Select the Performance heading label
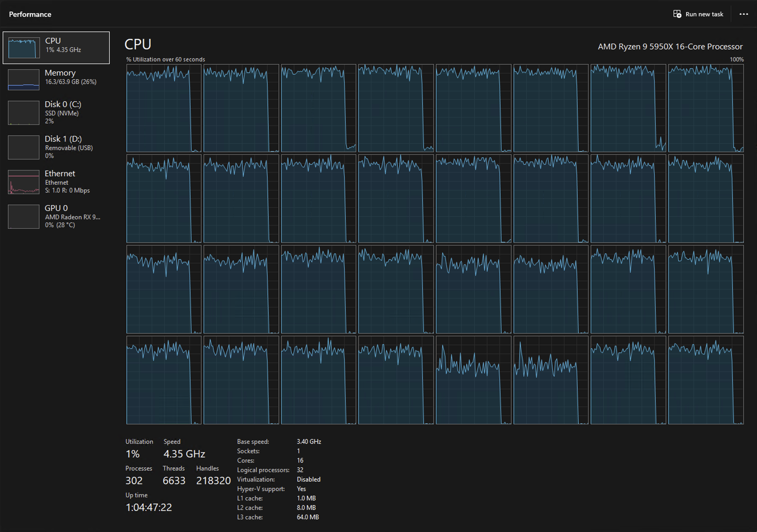 click(30, 14)
